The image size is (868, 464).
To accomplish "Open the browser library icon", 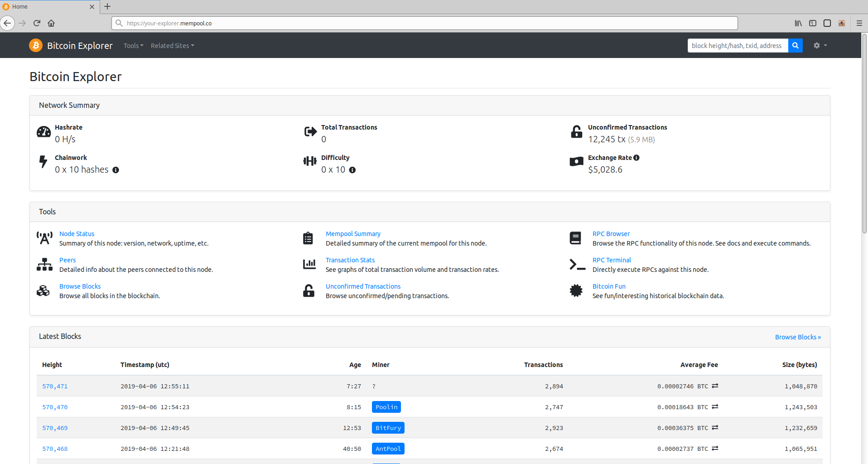I will coord(798,23).
